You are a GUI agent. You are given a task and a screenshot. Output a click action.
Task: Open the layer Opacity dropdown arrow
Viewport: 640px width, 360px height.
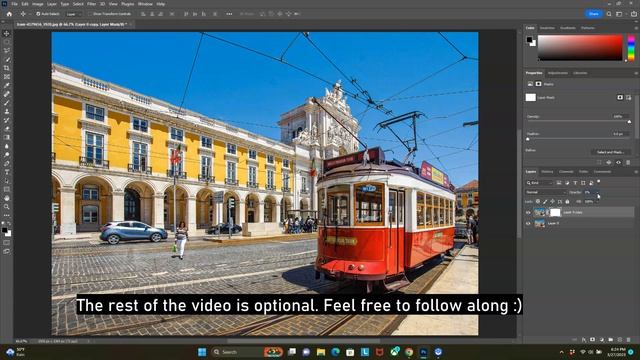597,192
